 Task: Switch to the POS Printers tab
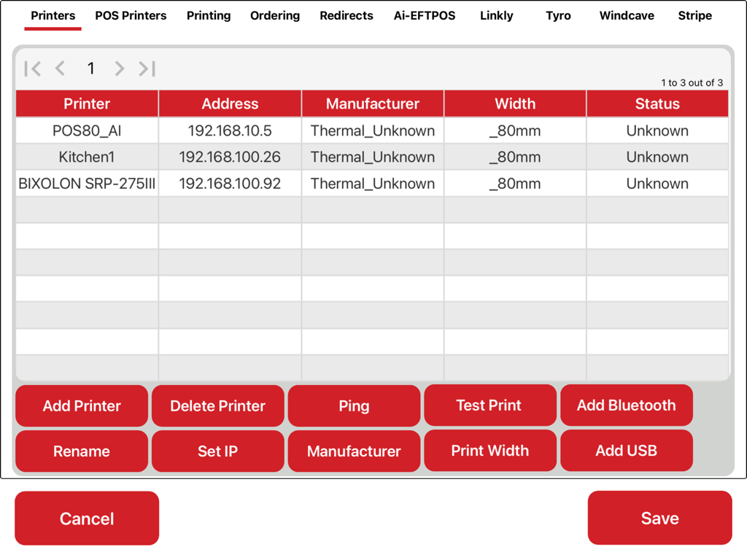(131, 15)
